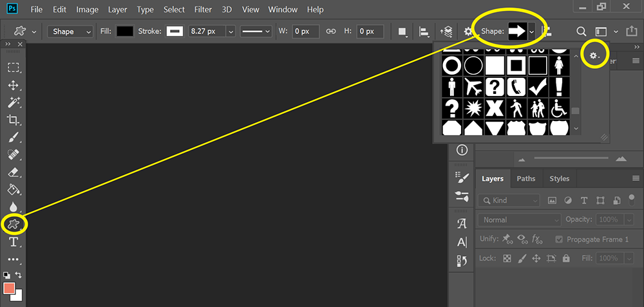Select the Custom Shape tool in toolbar
644x307 pixels.
coord(14,224)
